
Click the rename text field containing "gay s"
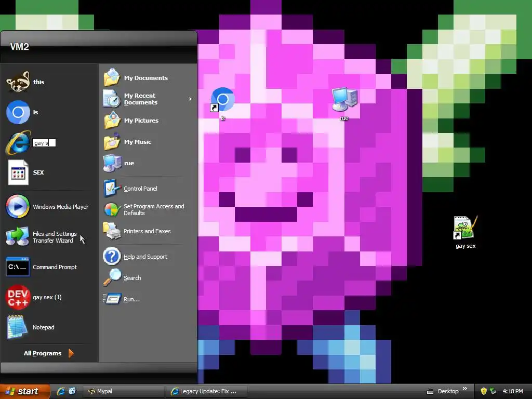point(44,143)
